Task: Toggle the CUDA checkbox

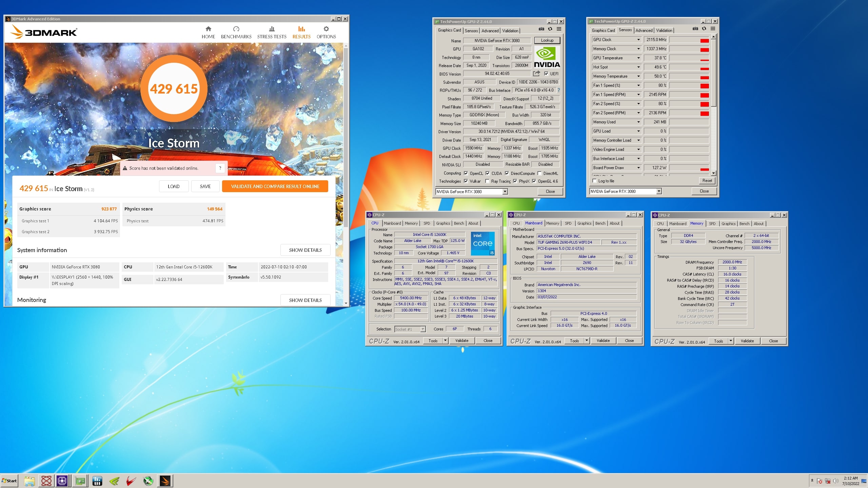Action: (x=487, y=173)
